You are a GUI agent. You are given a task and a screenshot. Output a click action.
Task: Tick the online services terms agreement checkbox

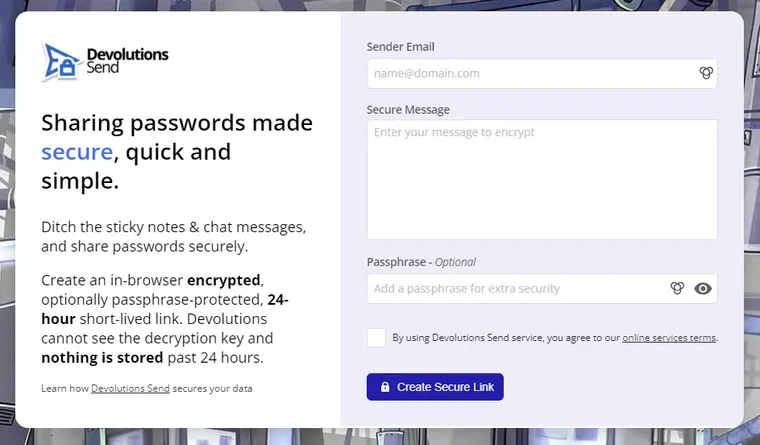coord(376,337)
